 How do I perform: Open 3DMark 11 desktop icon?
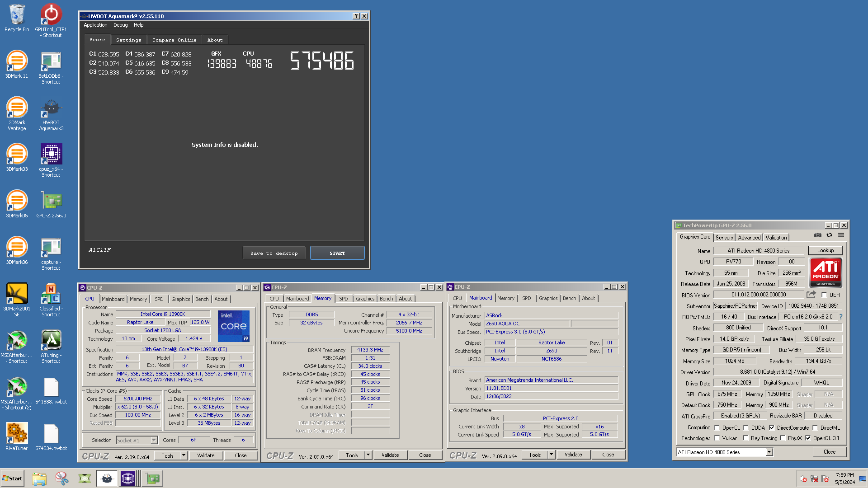17,65
